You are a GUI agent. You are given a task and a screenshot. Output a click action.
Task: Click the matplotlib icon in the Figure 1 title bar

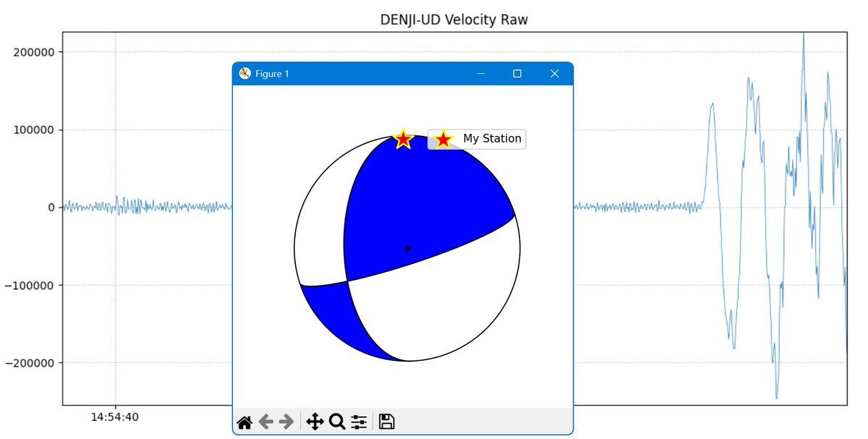(245, 73)
